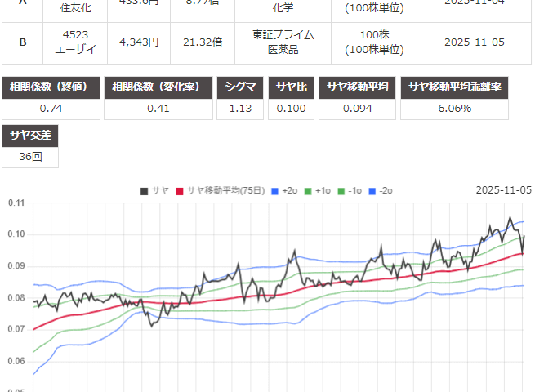Click the 2025-11-05 date above chart
This screenshot has width=535, height=392.
(503, 190)
